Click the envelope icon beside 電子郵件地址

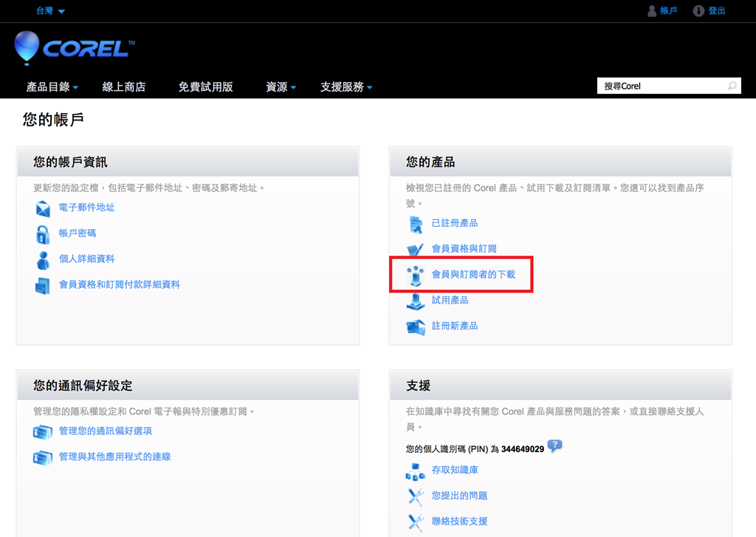43,208
